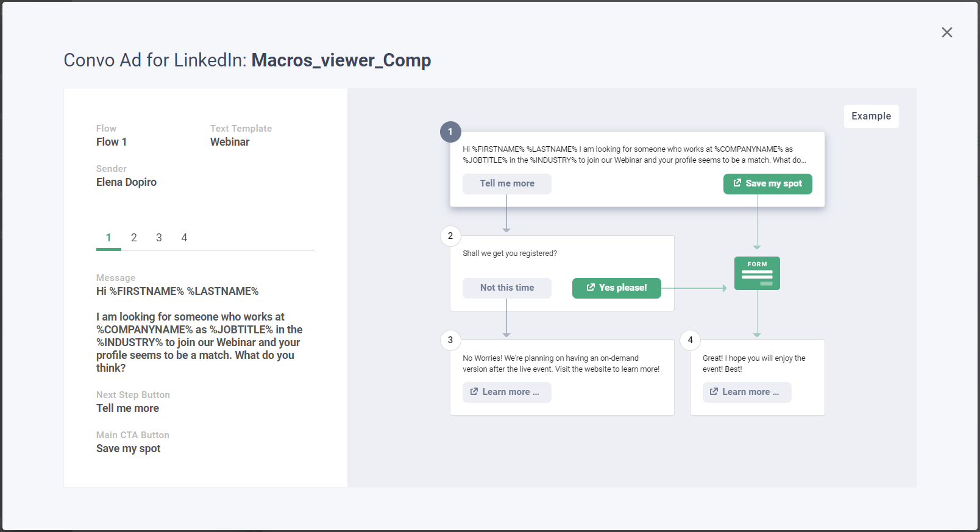Click the Great! I hope you enjoy message

click(753, 364)
